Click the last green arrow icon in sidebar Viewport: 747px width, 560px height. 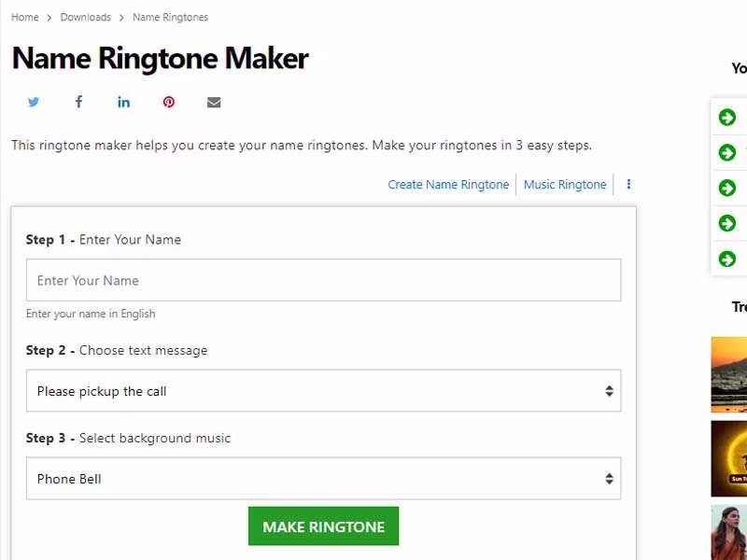(x=727, y=259)
